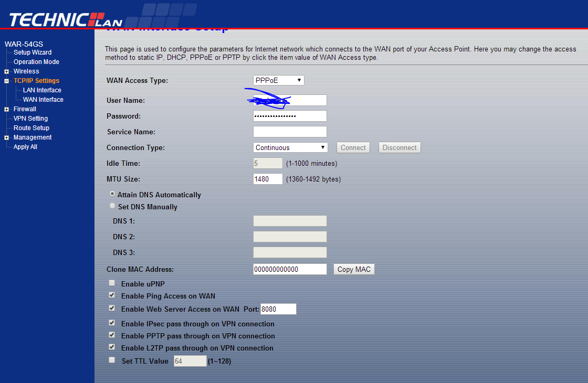Open the Connection Type dropdown
This screenshot has width=588, height=383.
point(290,147)
